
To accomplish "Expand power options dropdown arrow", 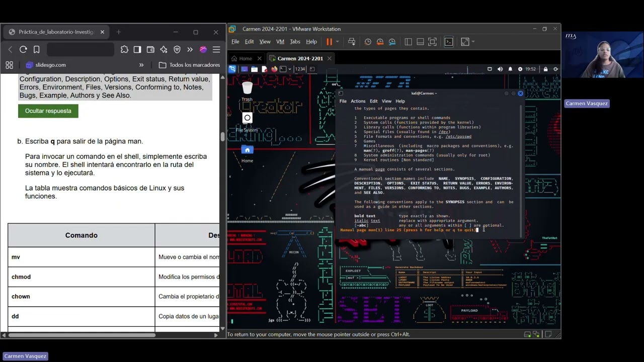I will click(x=337, y=42).
